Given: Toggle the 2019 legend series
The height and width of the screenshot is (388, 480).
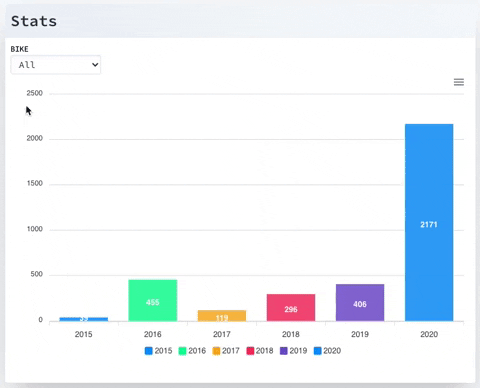Looking at the screenshot, I should (x=294, y=351).
